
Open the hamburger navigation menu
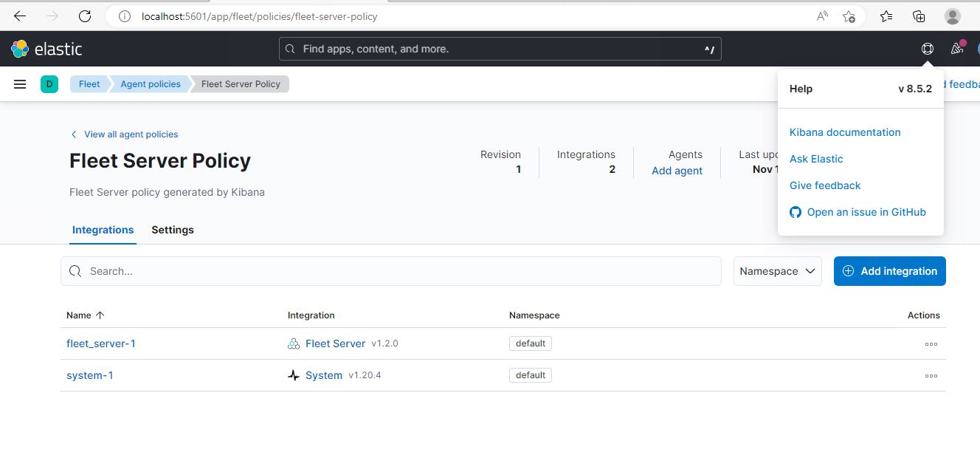(x=19, y=83)
